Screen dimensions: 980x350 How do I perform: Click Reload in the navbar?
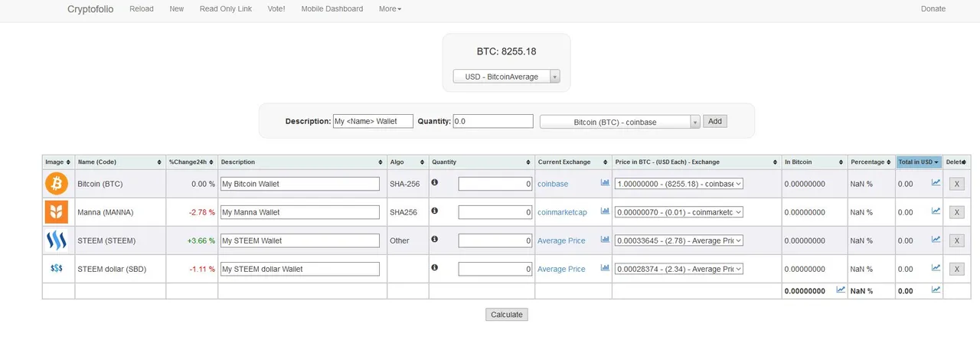[142, 9]
